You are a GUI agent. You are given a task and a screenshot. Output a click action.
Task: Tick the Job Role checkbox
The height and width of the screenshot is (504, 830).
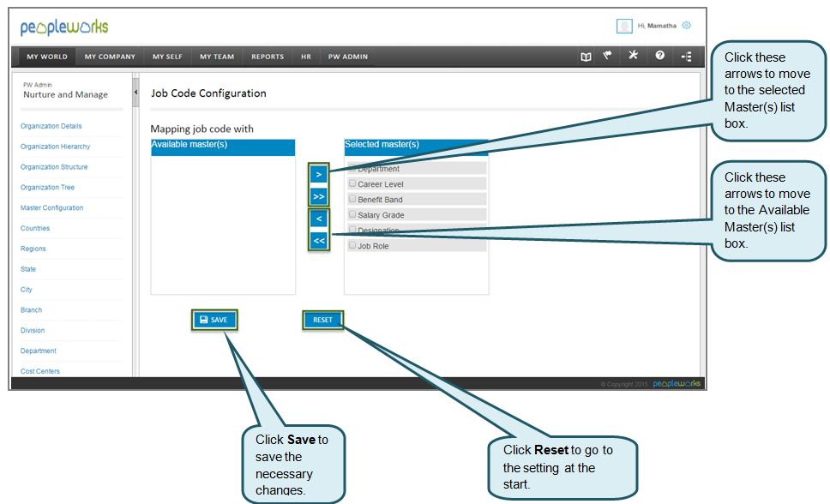[x=352, y=245]
